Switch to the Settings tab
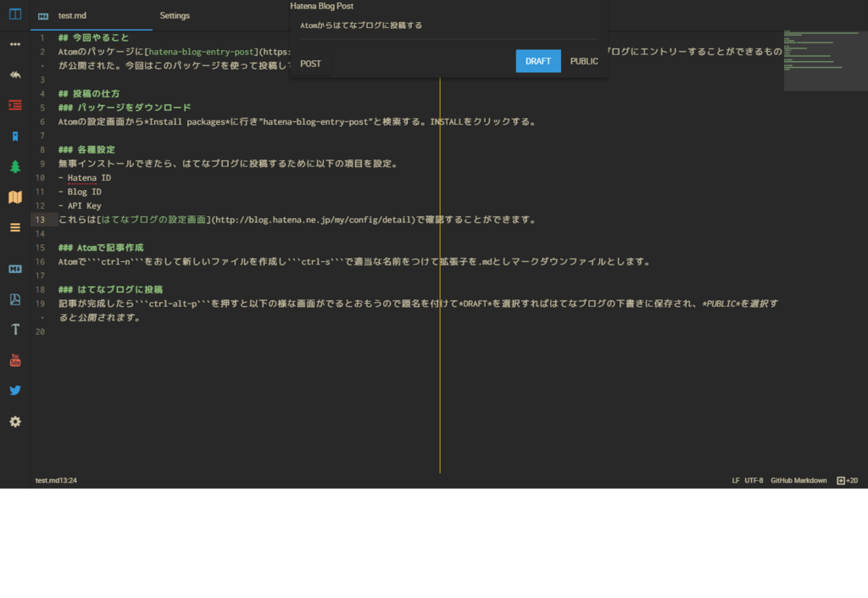 (175, 15)
